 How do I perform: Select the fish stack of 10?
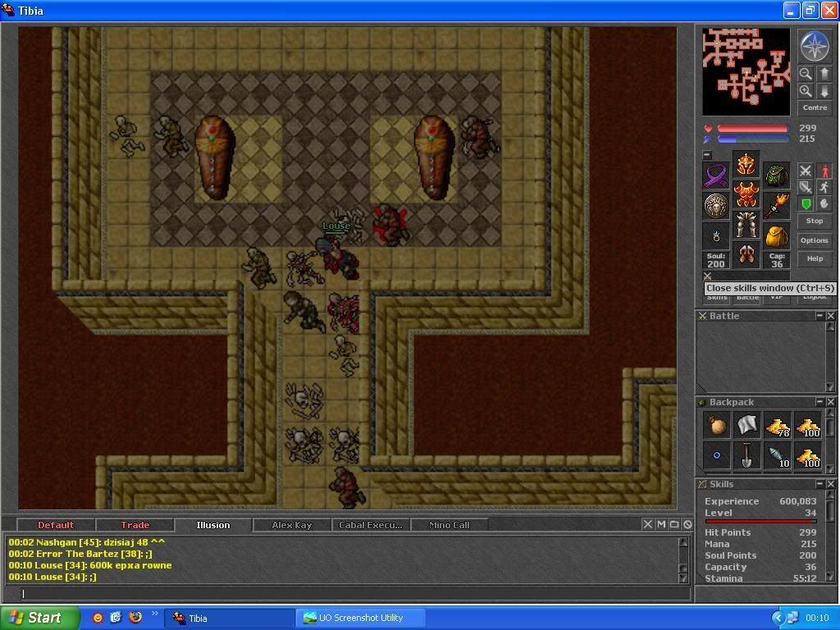click(778, 455)
